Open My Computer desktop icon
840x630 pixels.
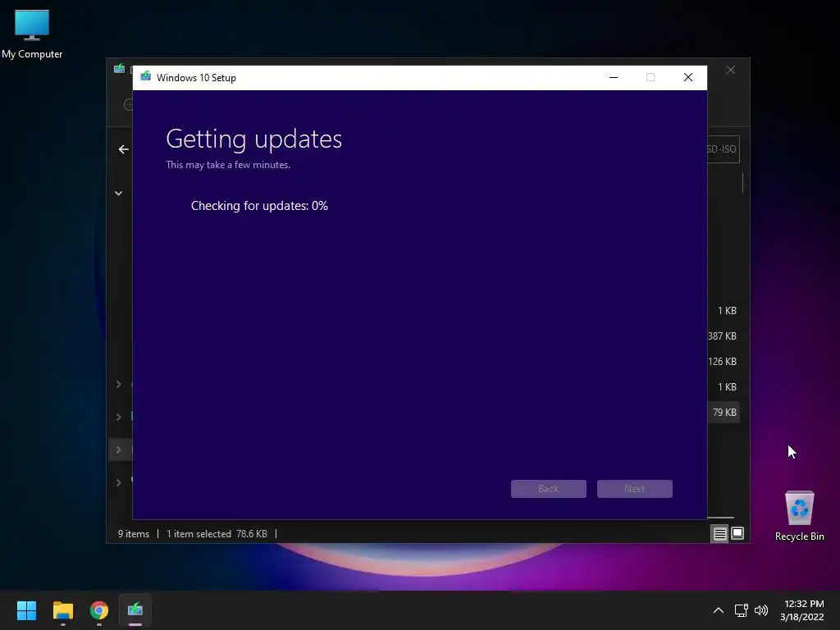click(32, 33)
